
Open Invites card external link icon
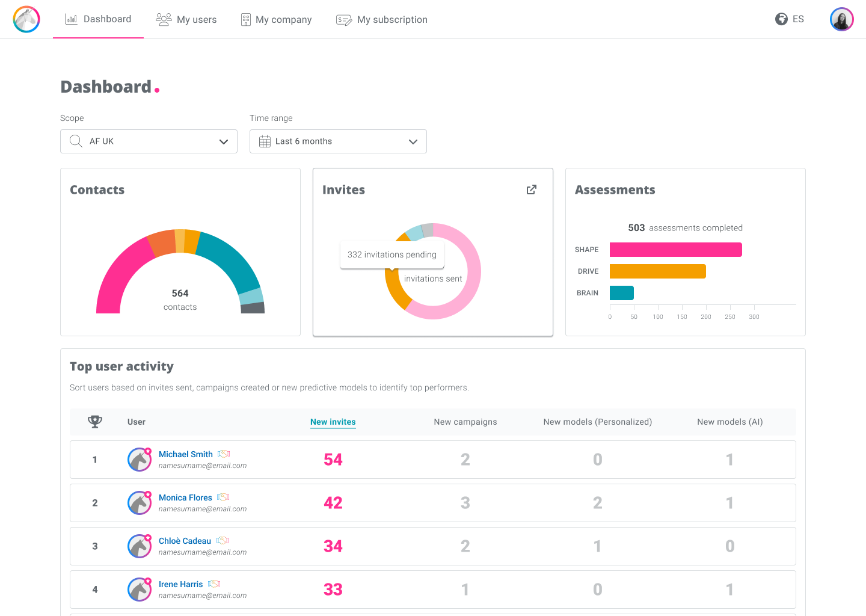click(x=532, y=189)
